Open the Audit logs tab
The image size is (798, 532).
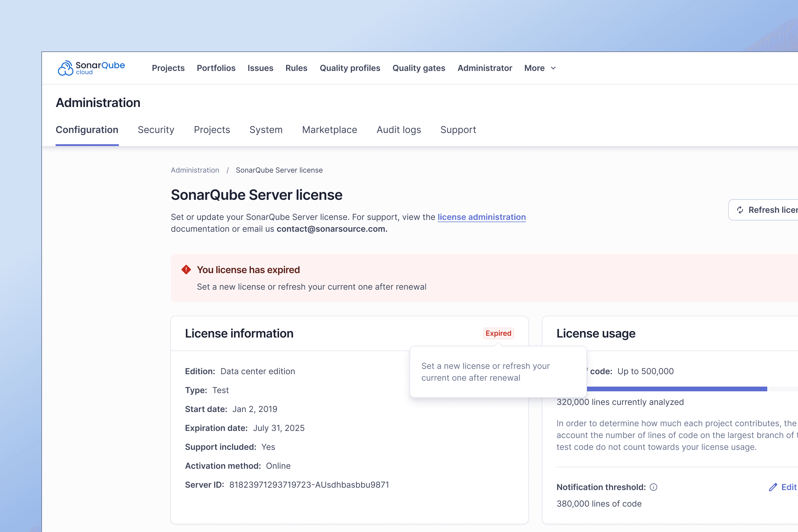(399, 130)
